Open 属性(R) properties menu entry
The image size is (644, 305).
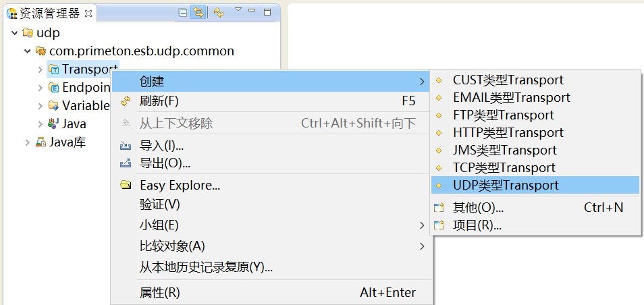pyautogui.click(x=159, y=292)
